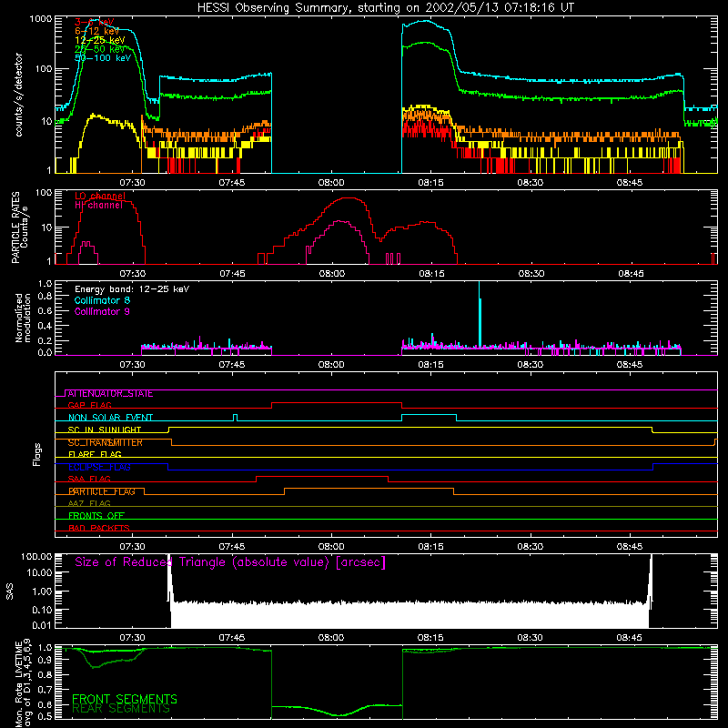This screenshot has height=728, width=728.
Task: Click the 07:30 time label under the count-rate plot
Action: tap(132, 183)
